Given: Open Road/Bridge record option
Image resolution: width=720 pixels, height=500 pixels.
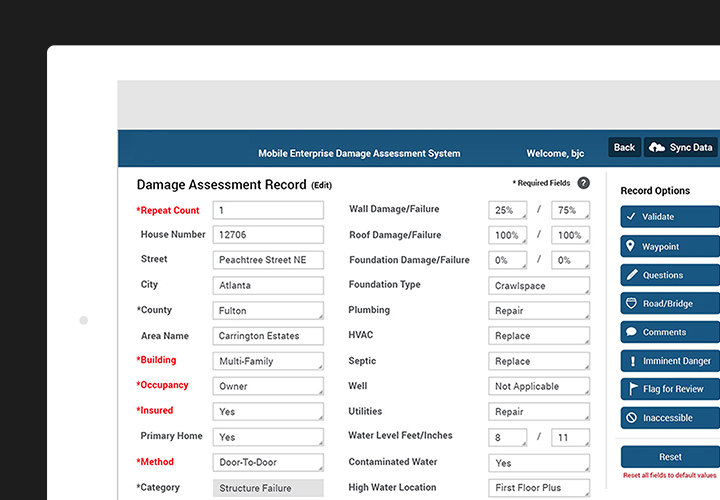Looking at the screenshot, I should [x=670, y=303].
